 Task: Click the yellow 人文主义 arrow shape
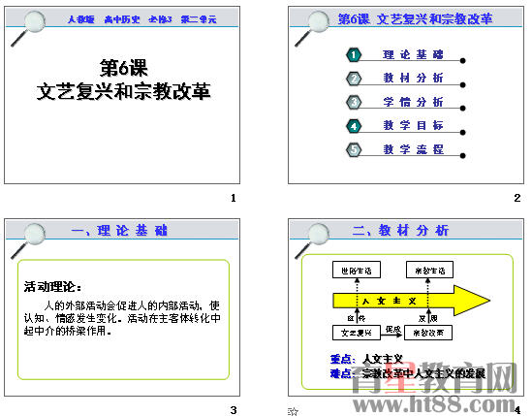[x=411, y=301]
